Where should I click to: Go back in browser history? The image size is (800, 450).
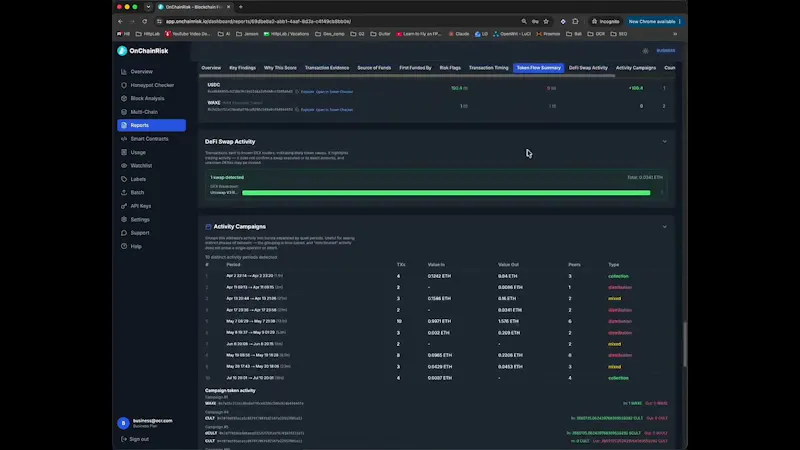[120, 21]
